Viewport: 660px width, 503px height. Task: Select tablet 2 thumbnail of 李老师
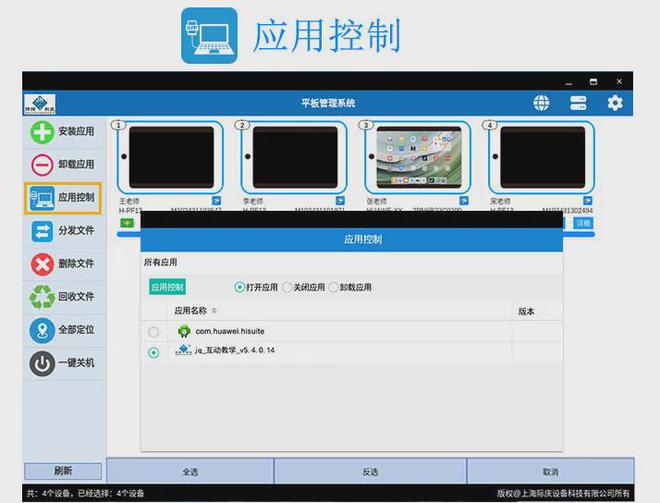pos(294,157)
